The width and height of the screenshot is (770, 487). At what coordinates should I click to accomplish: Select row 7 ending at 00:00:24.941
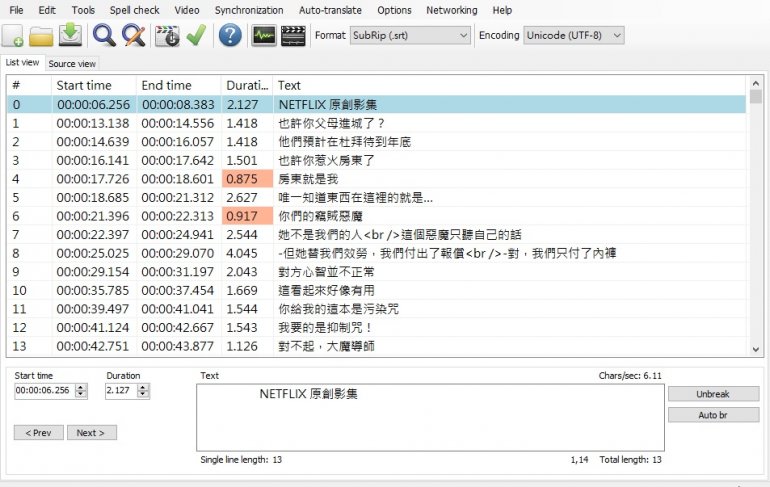pyautogui.click(x=376, y=235)
